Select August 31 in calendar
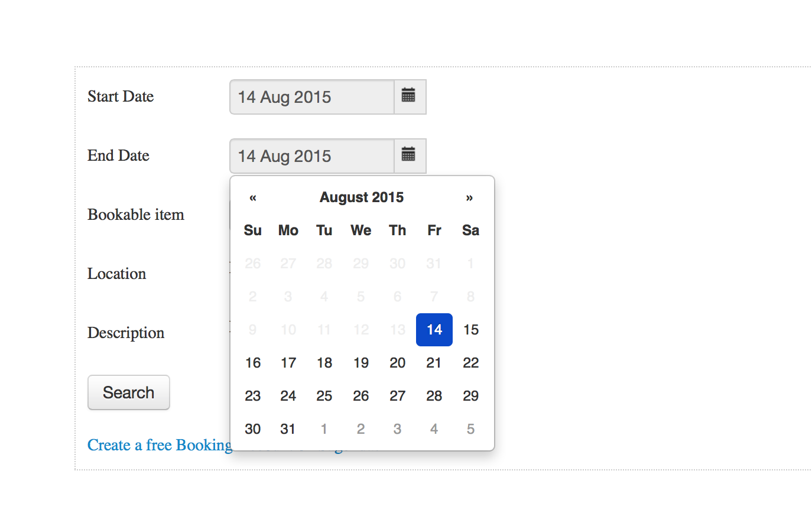 tap(288, 429)
